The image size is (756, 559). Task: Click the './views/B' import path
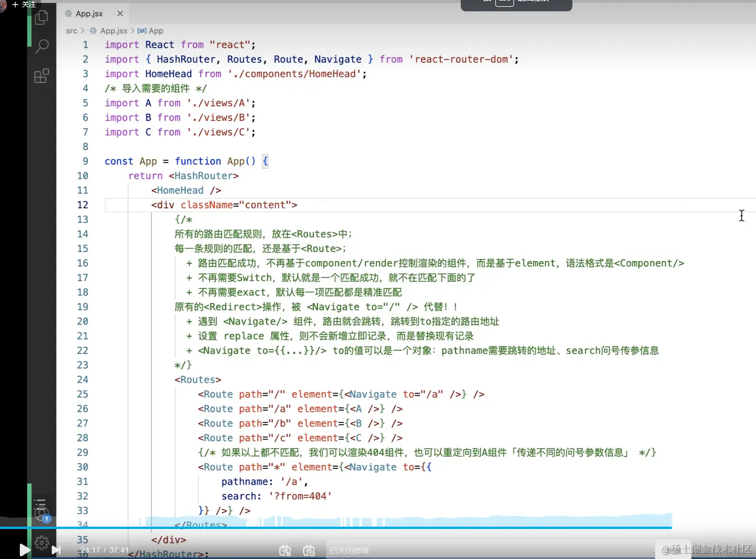[x=218, y=118]
